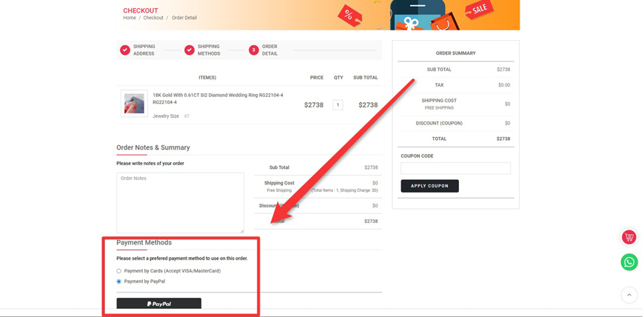Click inside the Order Notes textarea
Image resolution: width=644 pixels, height=317 pixels.
(180, 203)
